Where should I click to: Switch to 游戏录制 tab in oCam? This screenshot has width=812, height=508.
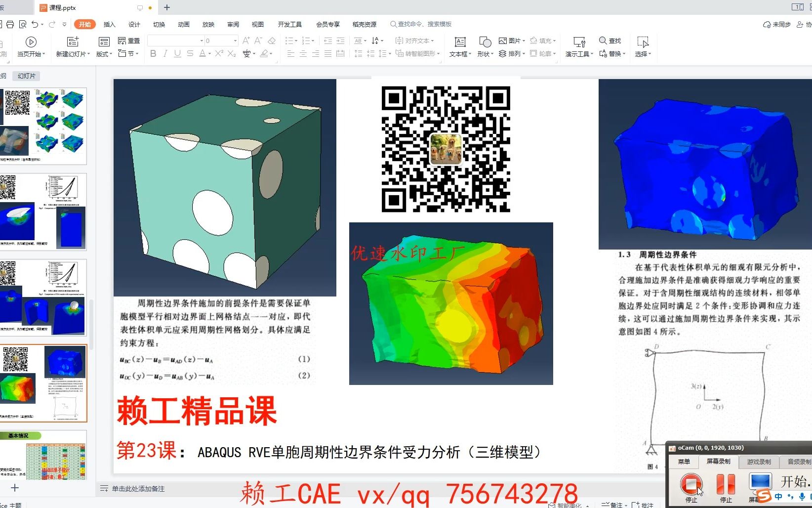[759, 462]
